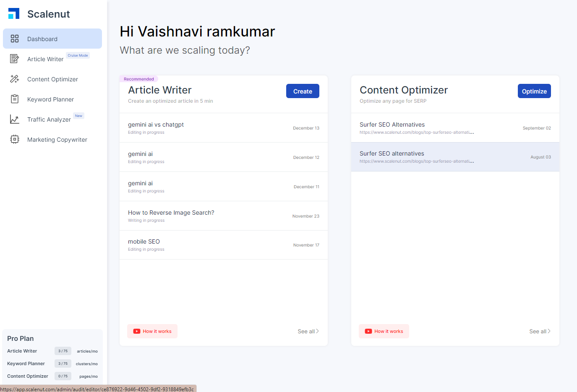The height and width of the screenshot is (392, 577).
Task: Click See all in Content Optimizer card
Action: (x=540, y=331)
